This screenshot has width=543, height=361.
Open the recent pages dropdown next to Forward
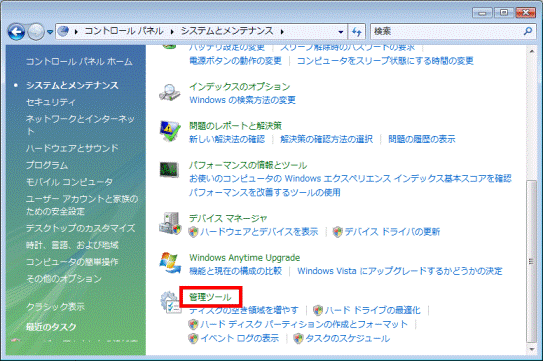(x=50, y=32)
